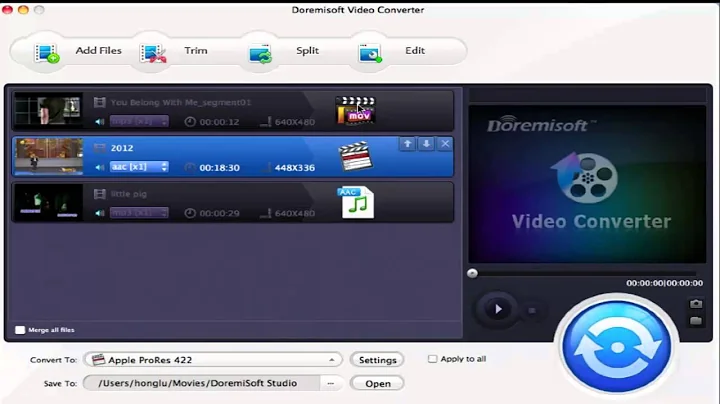Click You Belong With Me_segment01 title

coord(180,102)
